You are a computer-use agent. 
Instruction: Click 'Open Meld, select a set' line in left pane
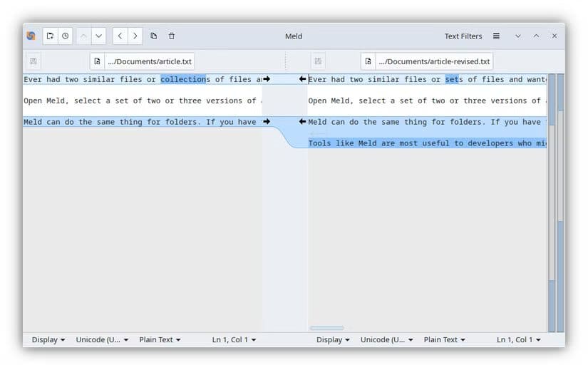143,101
